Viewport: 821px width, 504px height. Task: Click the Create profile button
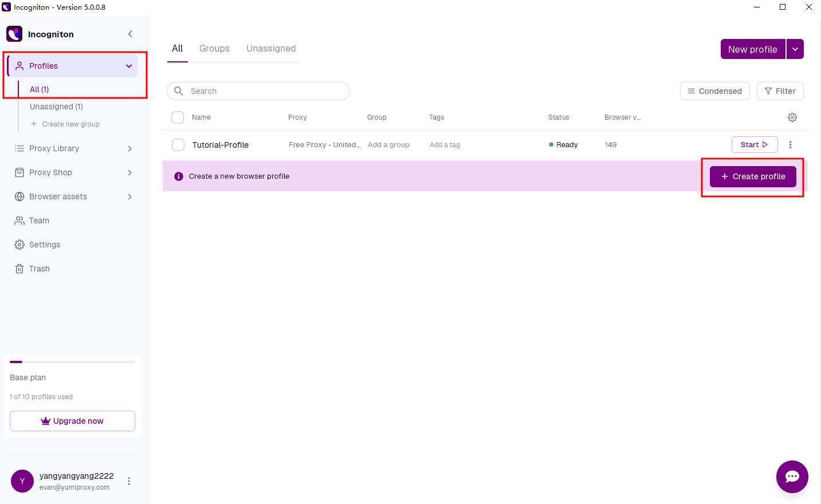pos(753,176)
